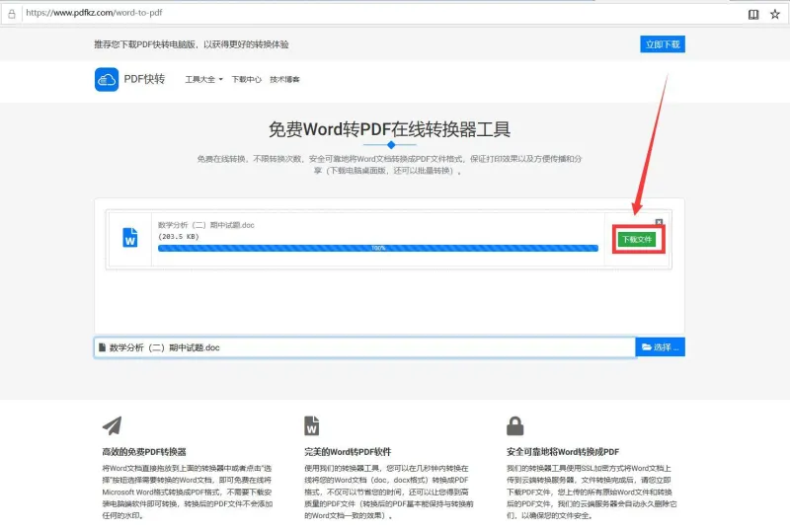Click the blue 选择 file button
The height and width of the screenshot is (532, 790).
[x=660, y=347]
